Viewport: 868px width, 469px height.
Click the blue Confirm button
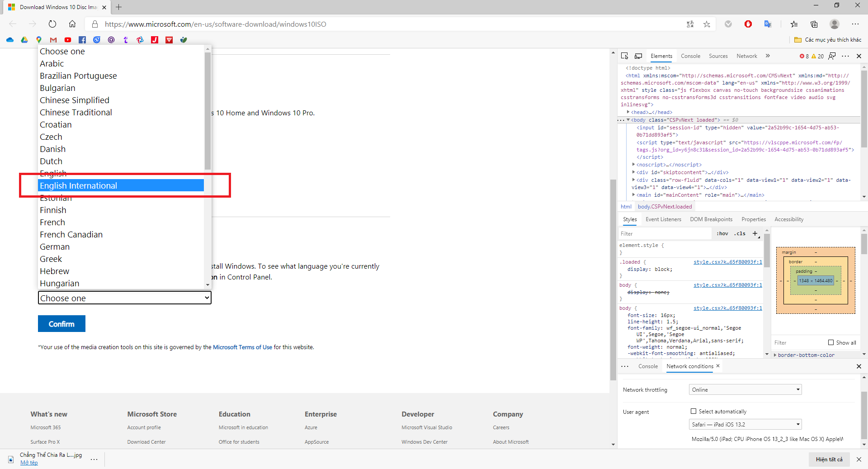click(x=61, y=324)
